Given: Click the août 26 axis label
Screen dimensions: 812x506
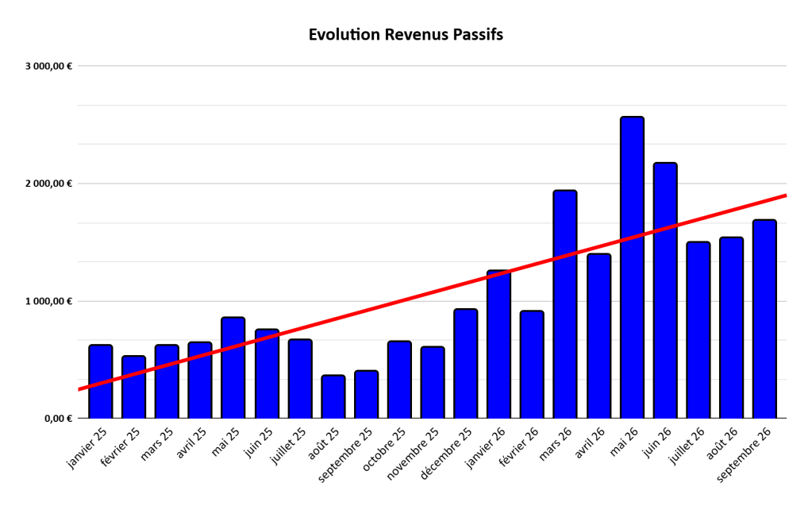Looking at the screenshot, I should (722, 444).
